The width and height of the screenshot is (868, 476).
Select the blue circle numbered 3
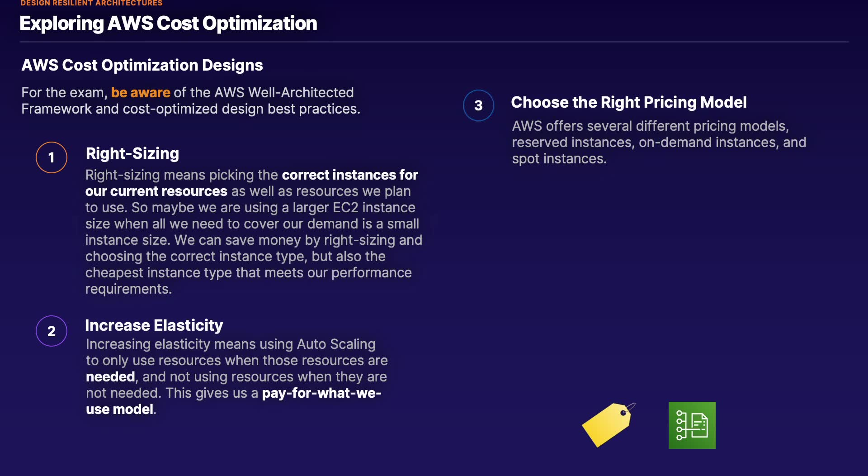point(478,105)
